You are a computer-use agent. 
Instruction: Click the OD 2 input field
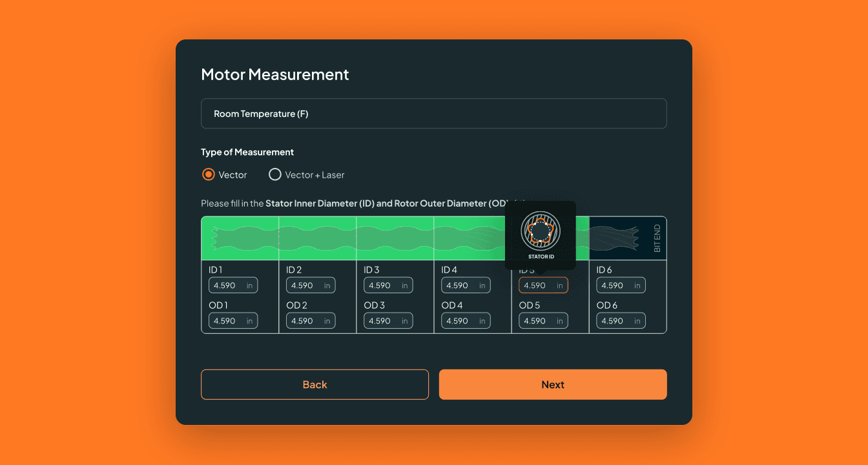311,321
